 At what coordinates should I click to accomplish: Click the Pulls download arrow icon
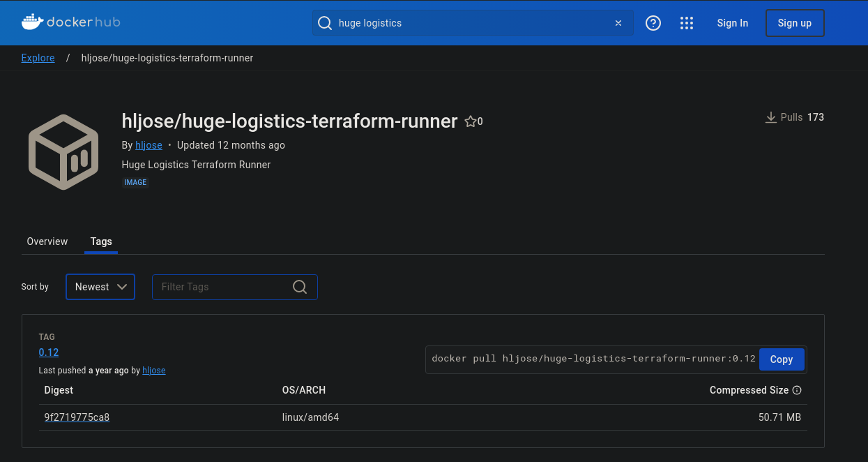pos(771,117)
